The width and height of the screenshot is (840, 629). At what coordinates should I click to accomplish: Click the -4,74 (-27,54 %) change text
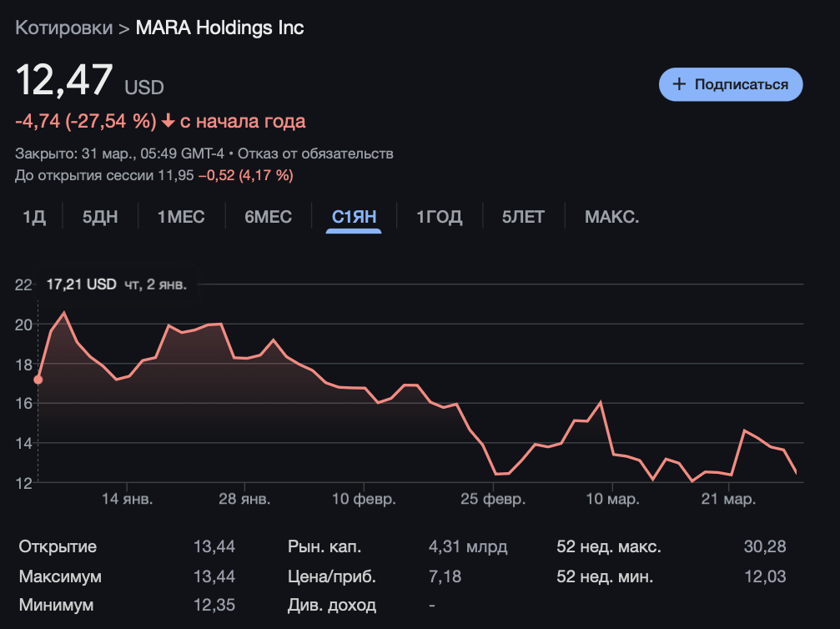click(x=86, y=121)
